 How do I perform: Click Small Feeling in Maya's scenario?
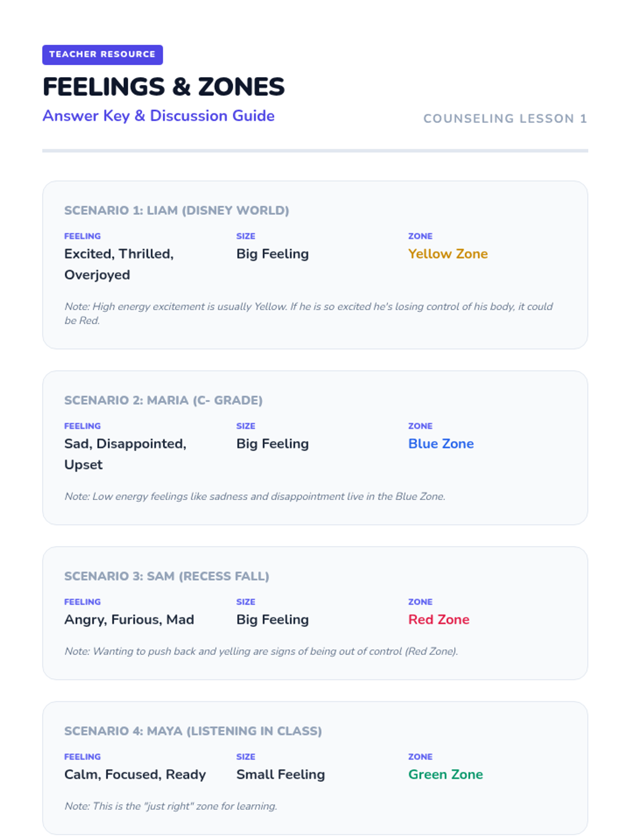[x=280, y=774]
